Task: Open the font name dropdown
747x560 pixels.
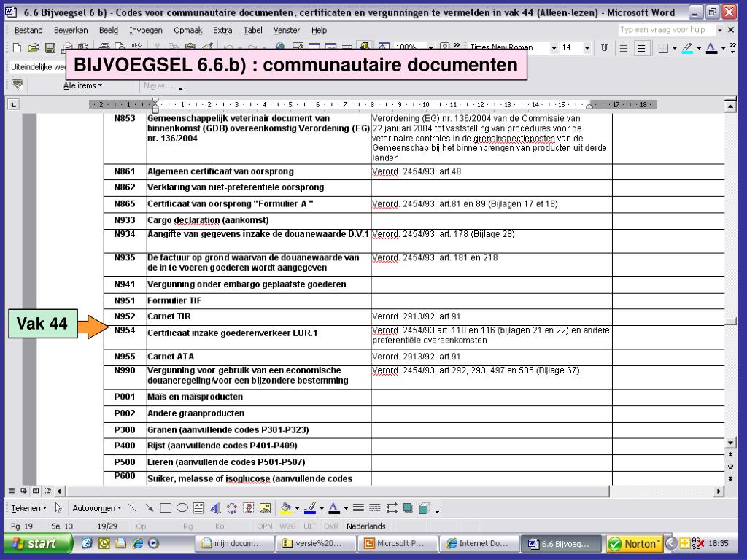Action: (553, 48)
